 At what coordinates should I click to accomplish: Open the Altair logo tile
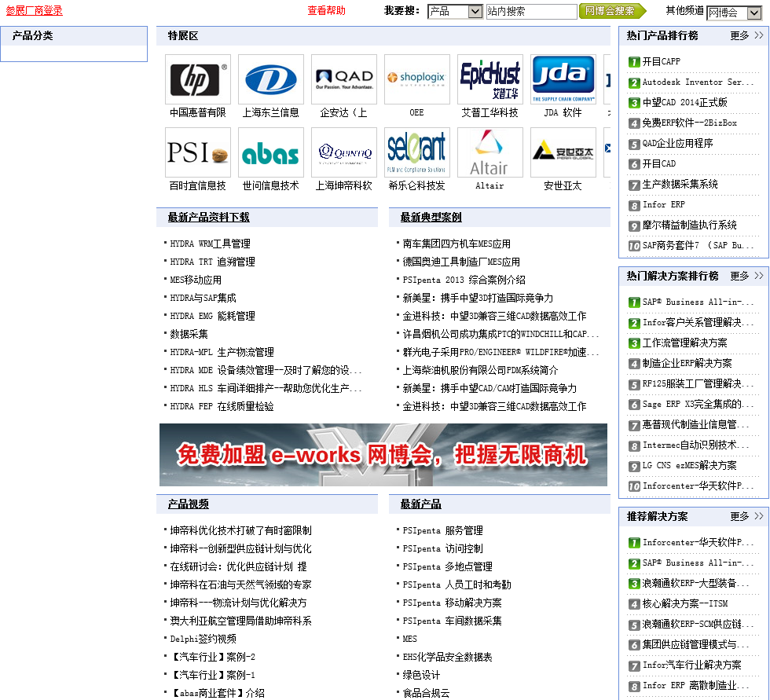490,152
